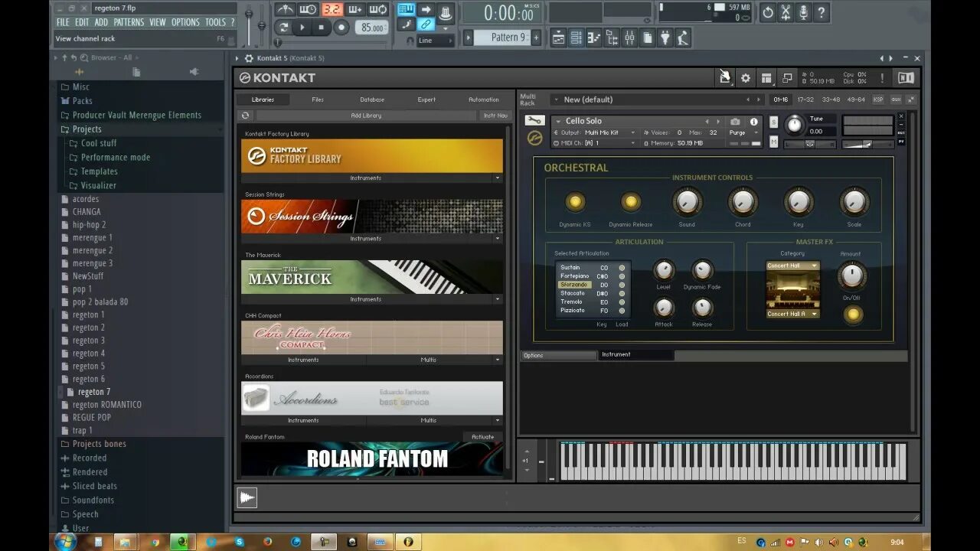Switch to the Database tab in Kontakt
The height and width of the screenshot is (551, 980).
pyautogui.click(x=372, y=99)
